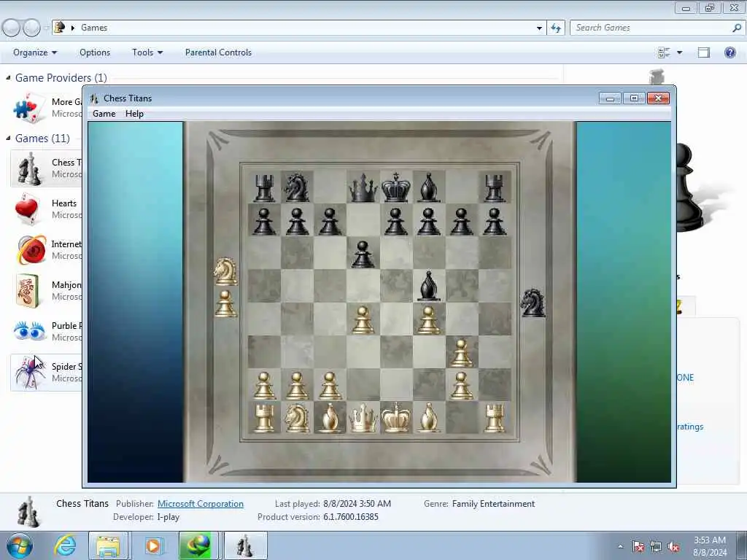Select the black pawn on a7
Image resolution: width=747 pixels, height=560 pixels.
(264, 222)
